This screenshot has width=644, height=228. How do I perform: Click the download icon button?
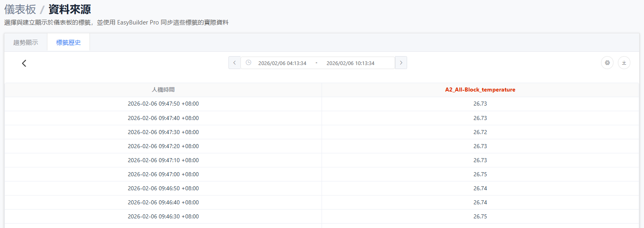point(624,63)
